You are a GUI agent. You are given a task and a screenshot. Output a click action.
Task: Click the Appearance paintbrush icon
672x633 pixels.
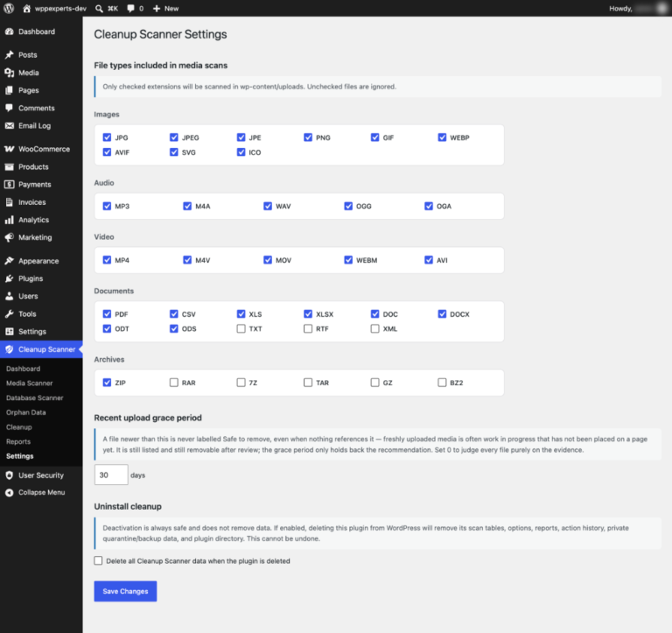[x=9, y=261]
